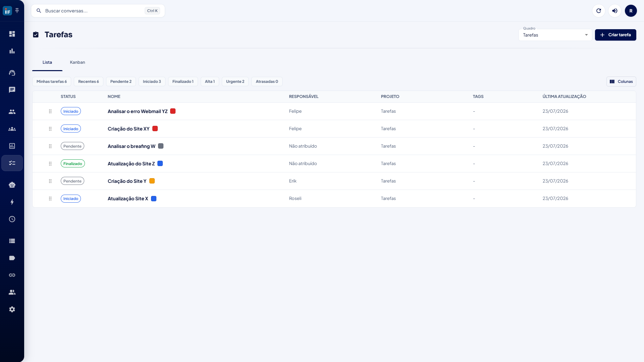
Task: Click the Criar tarefa button
Action: pyautogui.click(x=615, y=35)
